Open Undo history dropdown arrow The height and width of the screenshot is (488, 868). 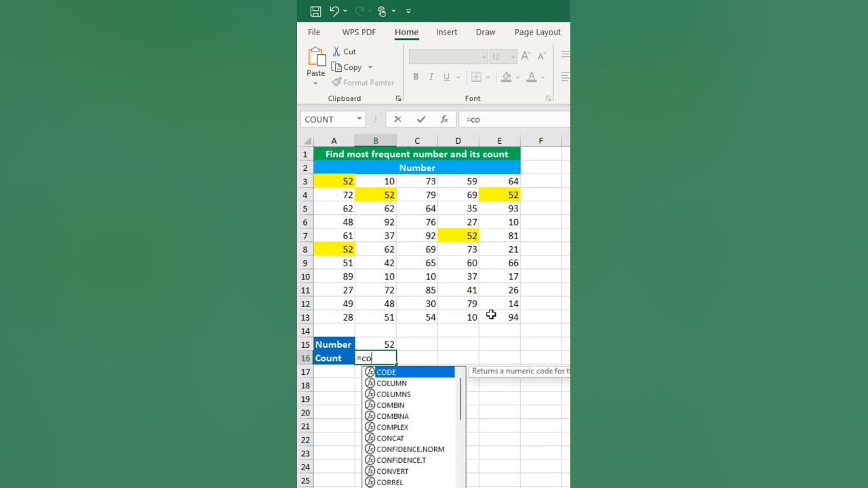[x=345, y=11]
